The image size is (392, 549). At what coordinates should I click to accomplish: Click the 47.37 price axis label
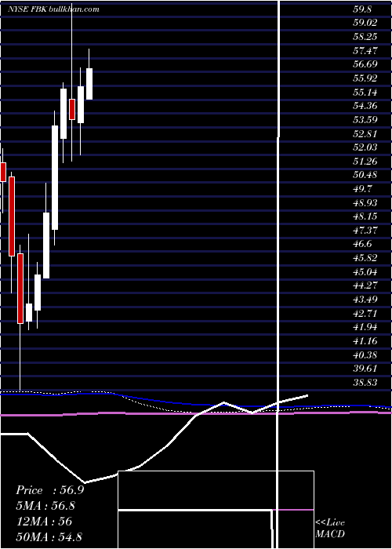365,231
